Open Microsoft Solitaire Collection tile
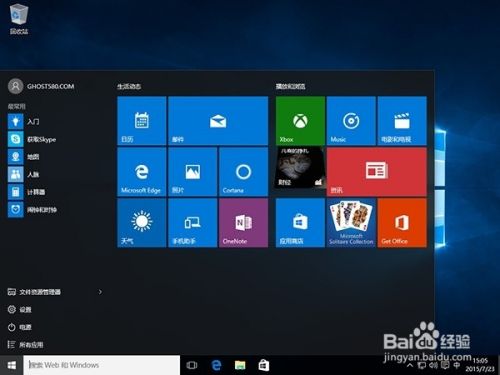This screenshot has width=500, height=375. (x=351, y=223)
